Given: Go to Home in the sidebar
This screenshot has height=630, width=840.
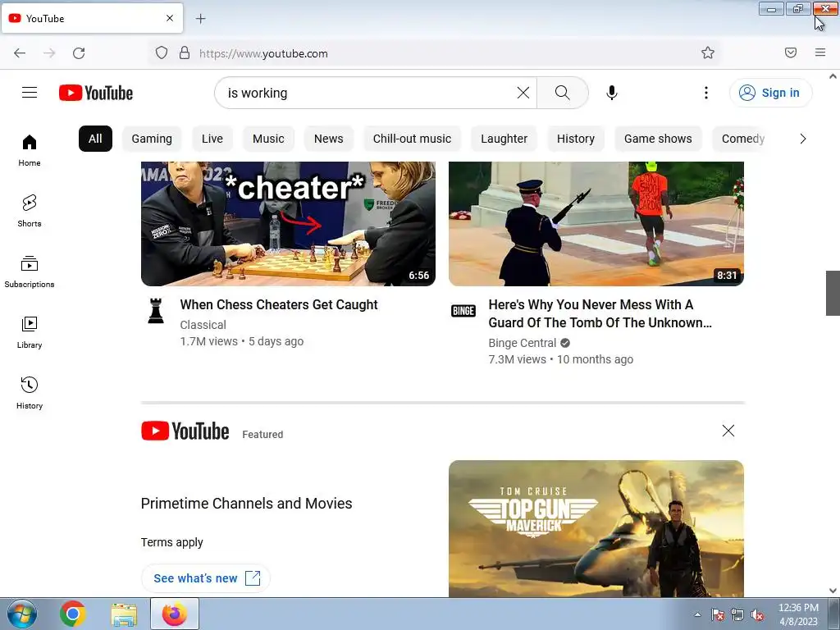Looking at the screenshot, I should pos(30,151).
